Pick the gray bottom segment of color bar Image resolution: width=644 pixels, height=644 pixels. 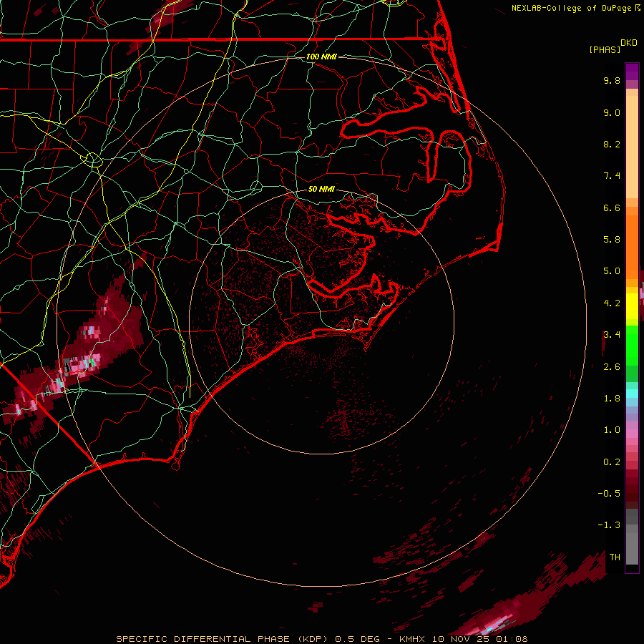click(x=632, y=548)
